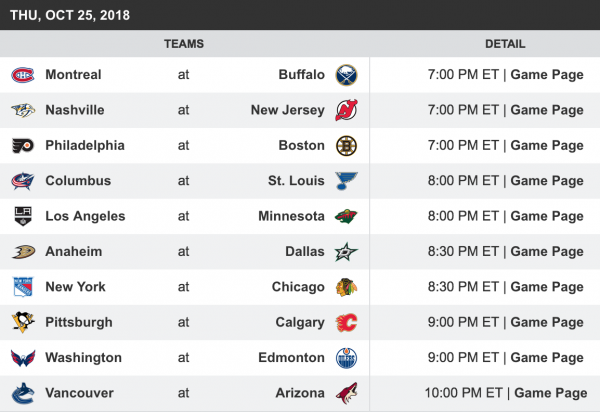Screen dimensions: 600x412
Task: Select the Los Angeles Kings logo
Action: click(x=22, y=217)
